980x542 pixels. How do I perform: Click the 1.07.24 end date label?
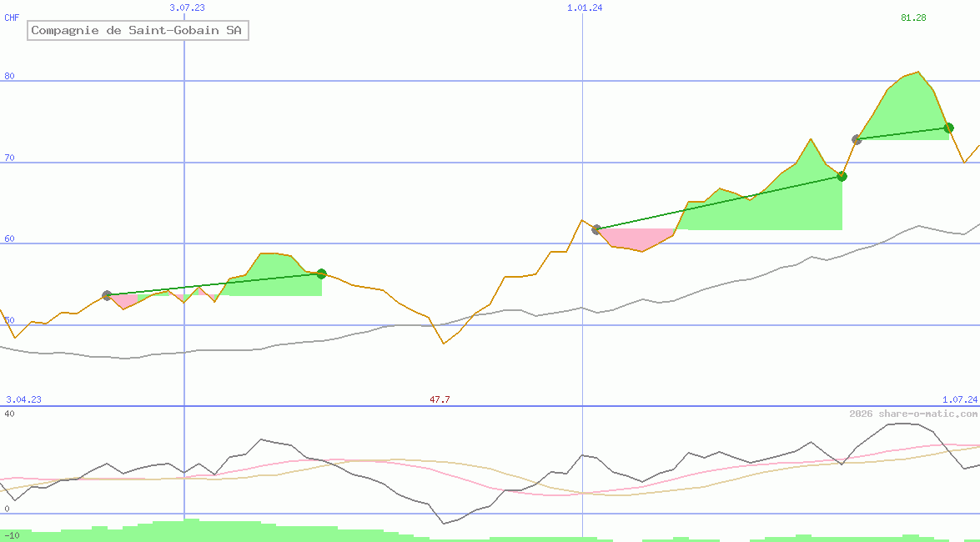[x=959, y=399]
